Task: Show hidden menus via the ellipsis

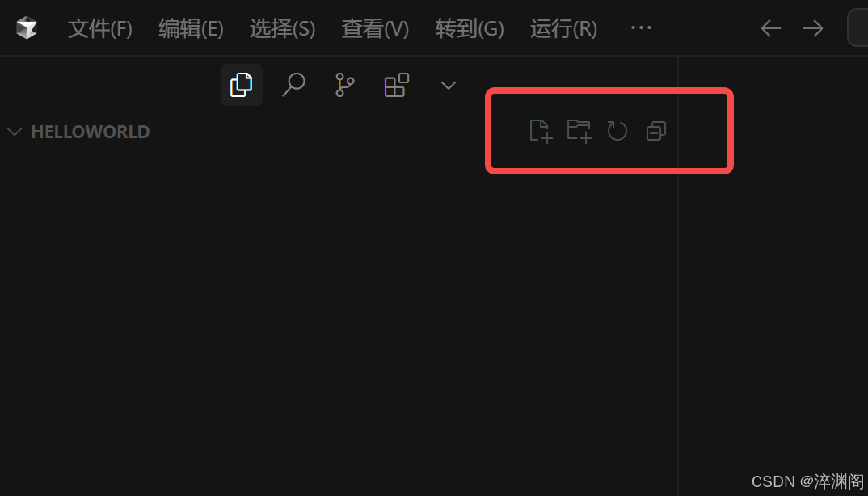Action: [x=641, y=27]
